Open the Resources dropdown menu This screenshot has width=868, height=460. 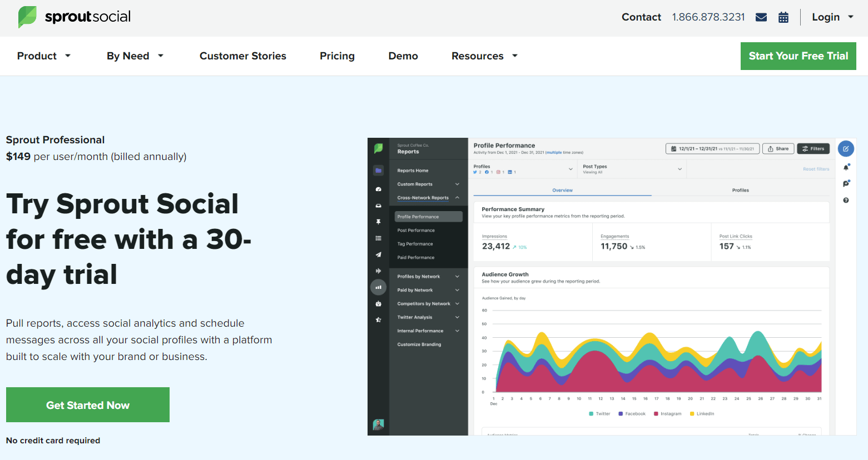tap(485, 56)
